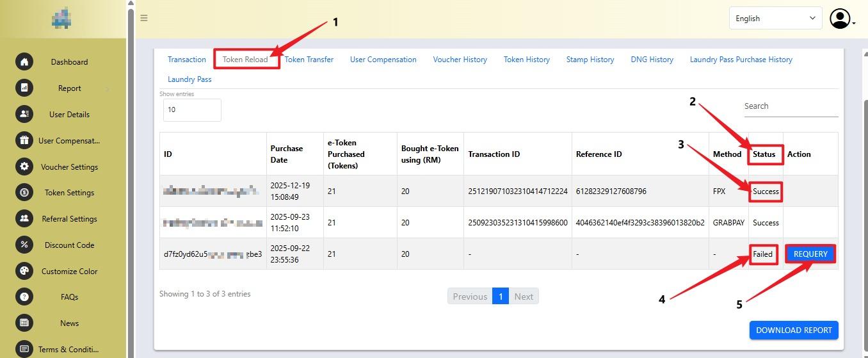The image size is (868, 358).
Task: Click the Dashboard home icon
Action: tap(24, 61)
